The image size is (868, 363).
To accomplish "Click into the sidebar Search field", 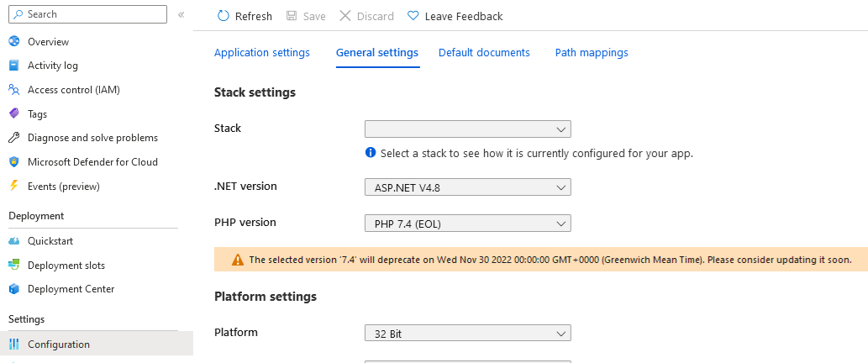I will (x=87, y=14).
